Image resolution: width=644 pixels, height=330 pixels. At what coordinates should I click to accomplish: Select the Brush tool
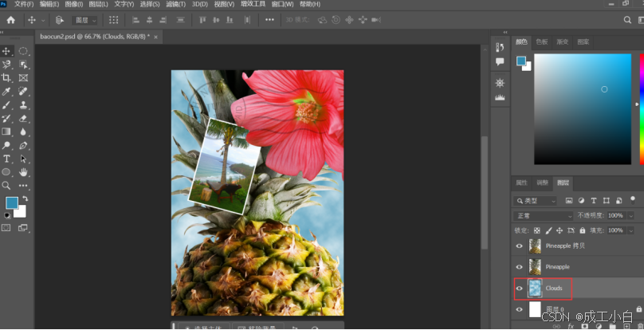point(6,104)
